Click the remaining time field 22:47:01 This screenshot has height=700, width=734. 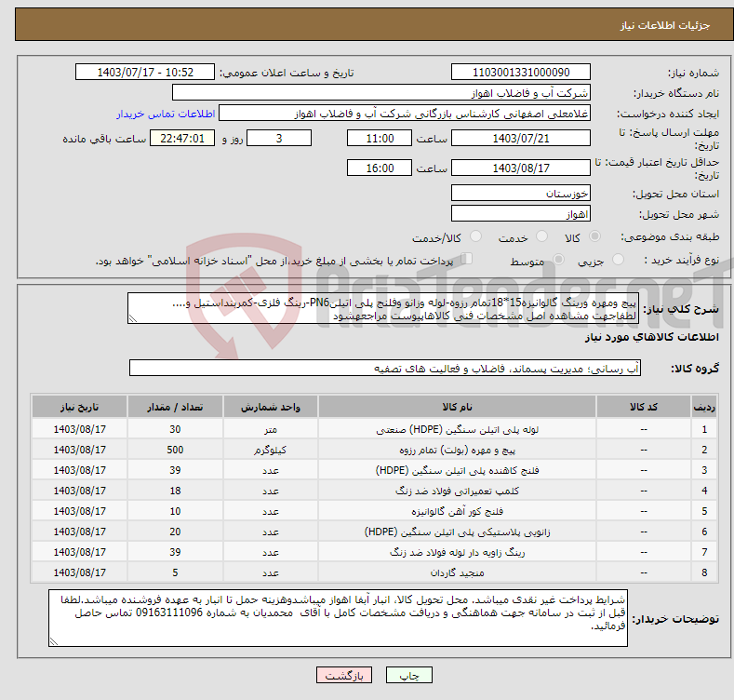click(x=182, y=138)
